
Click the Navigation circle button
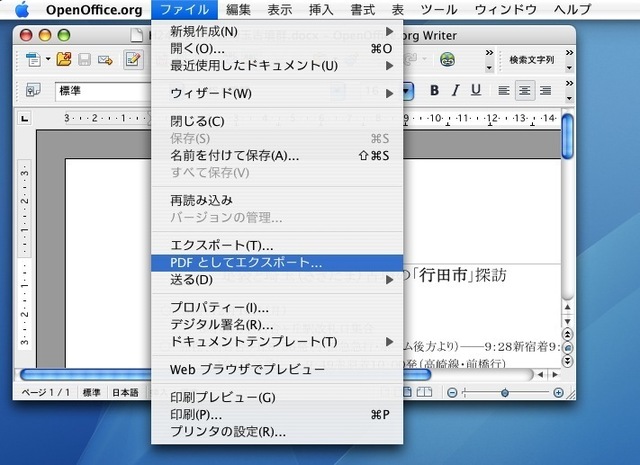click(x=568, y=348)
